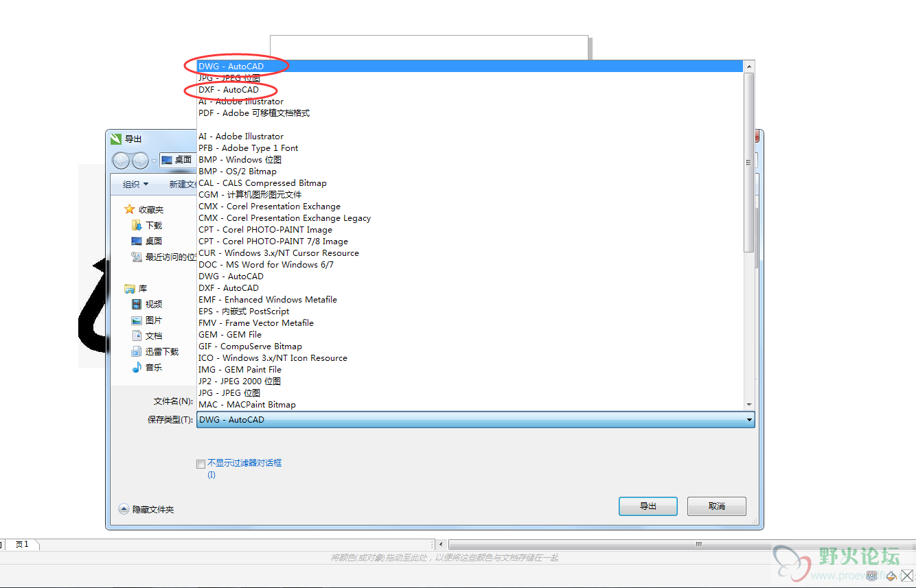Select ICO - Windows 3.x/NT Icon Resource
The image size is (916, 588).
coord(470,358)
